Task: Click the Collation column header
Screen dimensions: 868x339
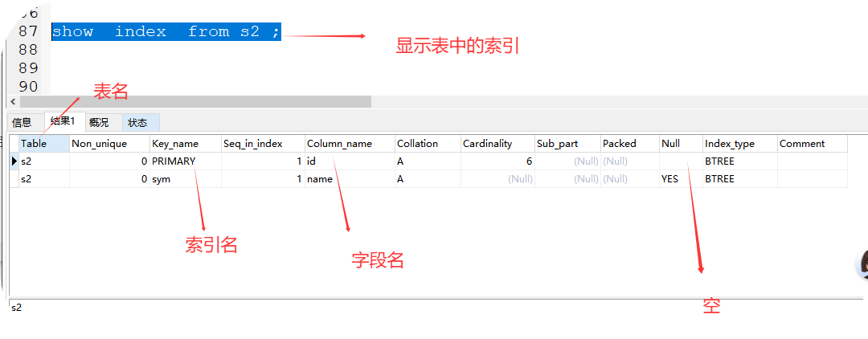Action: [x=428, y=143]
